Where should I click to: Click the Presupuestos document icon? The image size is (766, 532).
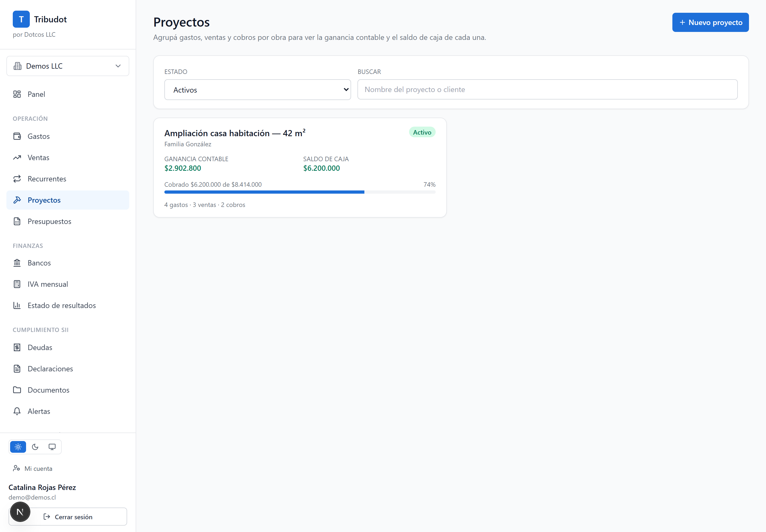[17, 221]
